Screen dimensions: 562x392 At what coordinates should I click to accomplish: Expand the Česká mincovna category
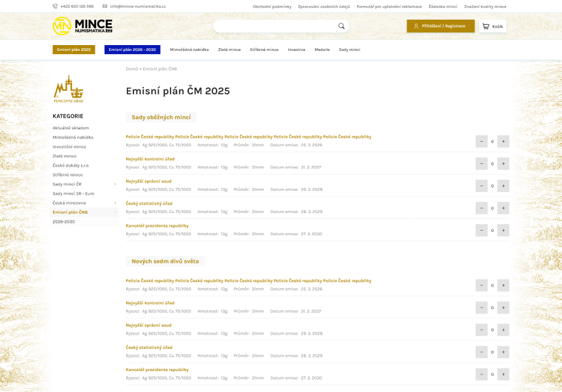[115, 203]
